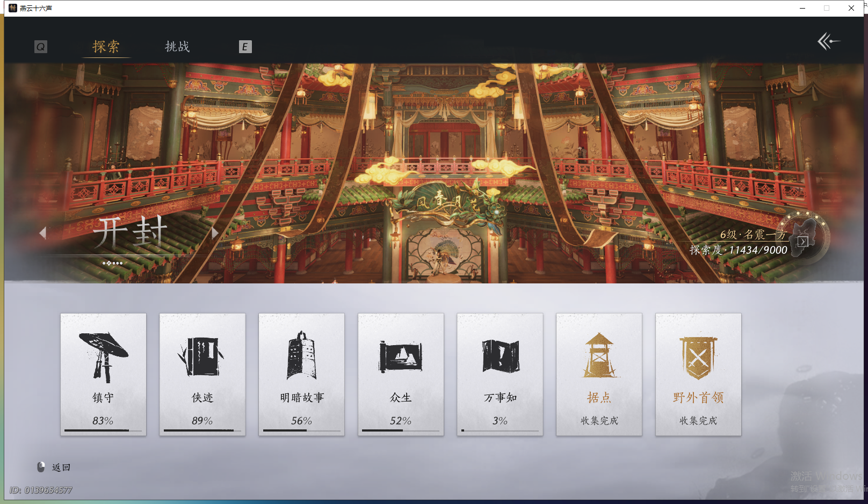Click the page dots under 开封
The width and height of the screenshot is (868, 504).
[113, 263]
